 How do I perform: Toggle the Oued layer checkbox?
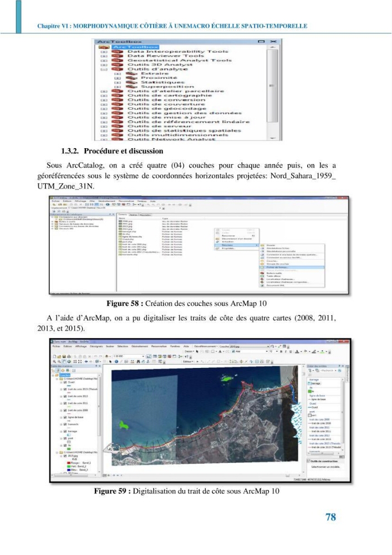(65, 382)
